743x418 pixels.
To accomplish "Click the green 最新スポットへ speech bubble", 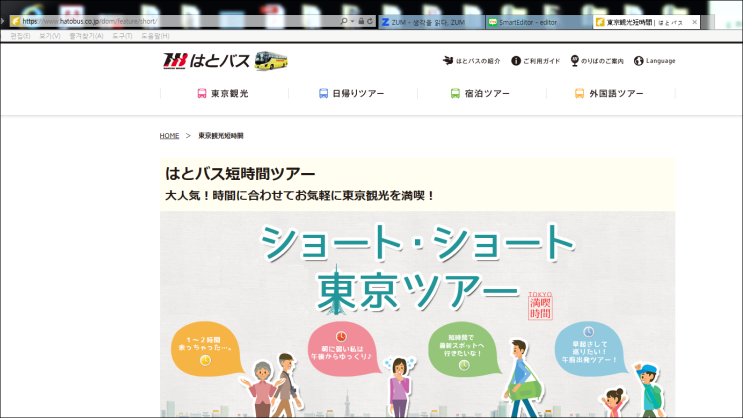I will tap(463, 349).
